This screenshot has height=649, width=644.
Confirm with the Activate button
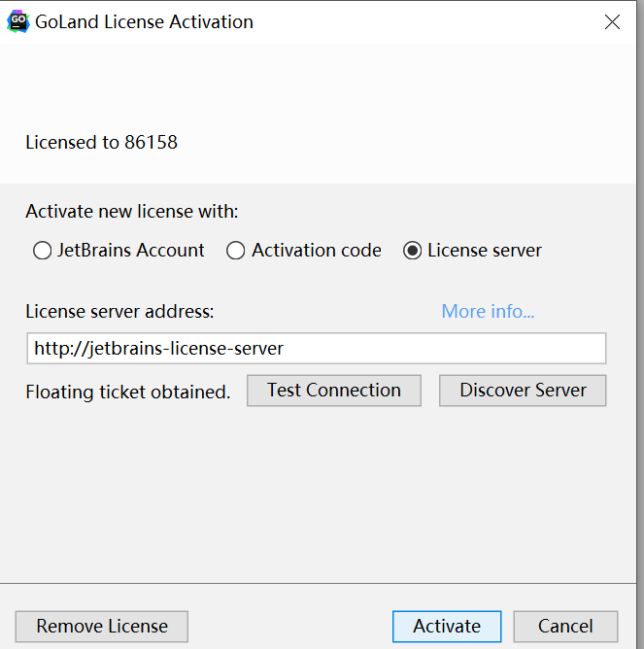coord(447,627)
